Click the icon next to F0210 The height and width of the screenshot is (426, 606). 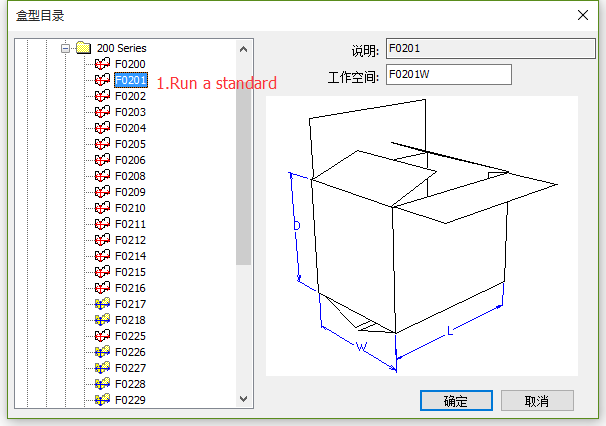102,208
